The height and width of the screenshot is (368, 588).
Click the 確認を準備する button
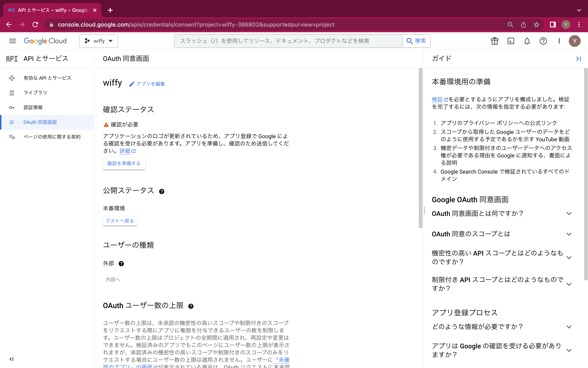coord(124,163)
